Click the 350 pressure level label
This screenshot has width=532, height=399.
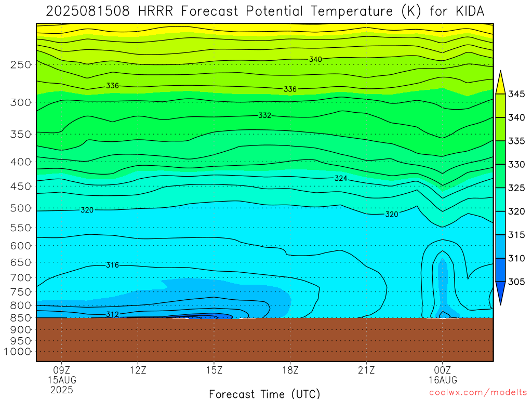point(21,135)
